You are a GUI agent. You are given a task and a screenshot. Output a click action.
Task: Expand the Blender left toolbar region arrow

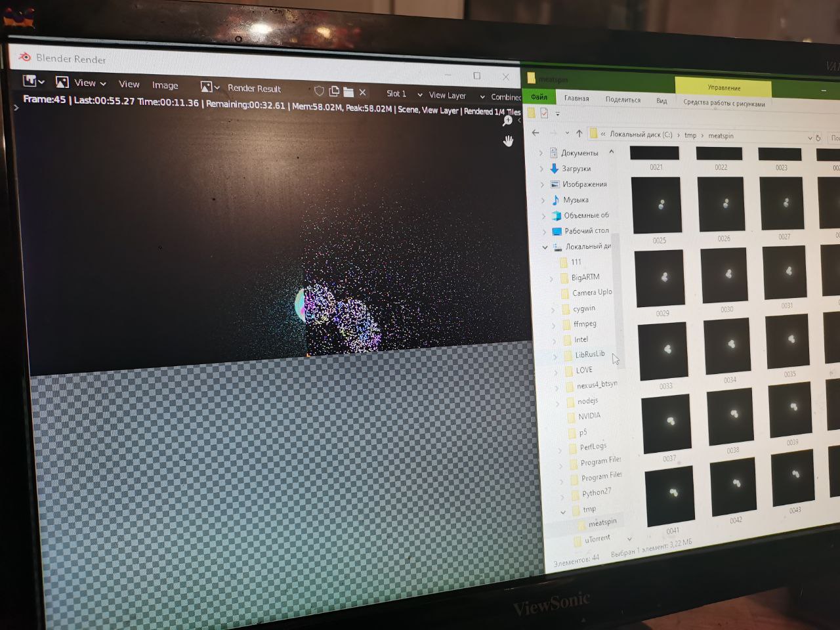16,107
